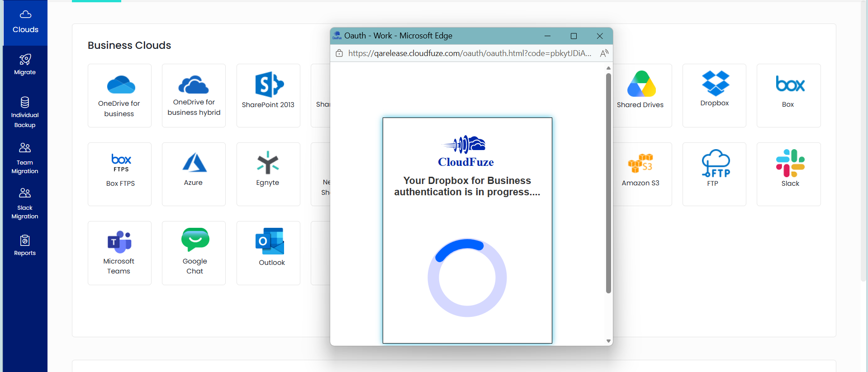The width and height of the screenshot is (868, 372).
Task: Click the Read Aloud icon in address bar
Action: coord(604,53)
